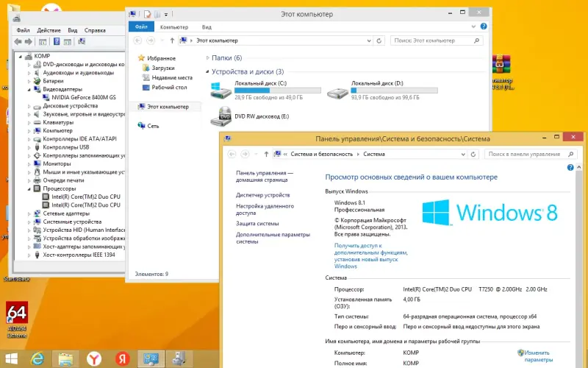The width and height of the screenshot is (588, 368).
Task: Open Дополнительные параметры системы link
Action: (273, 238)
